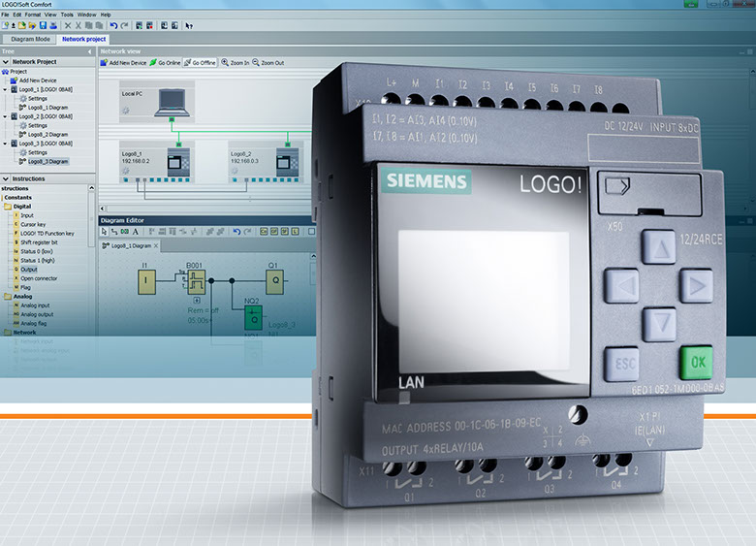This screenshot has height=546, width=756.
Task: Click the Add New Device button
Action: 125,62
